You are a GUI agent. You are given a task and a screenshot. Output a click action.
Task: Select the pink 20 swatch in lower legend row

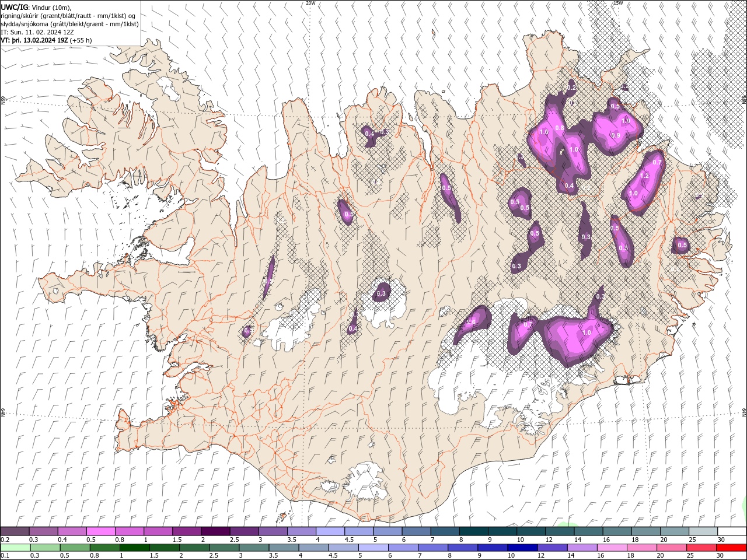[672, 548]
